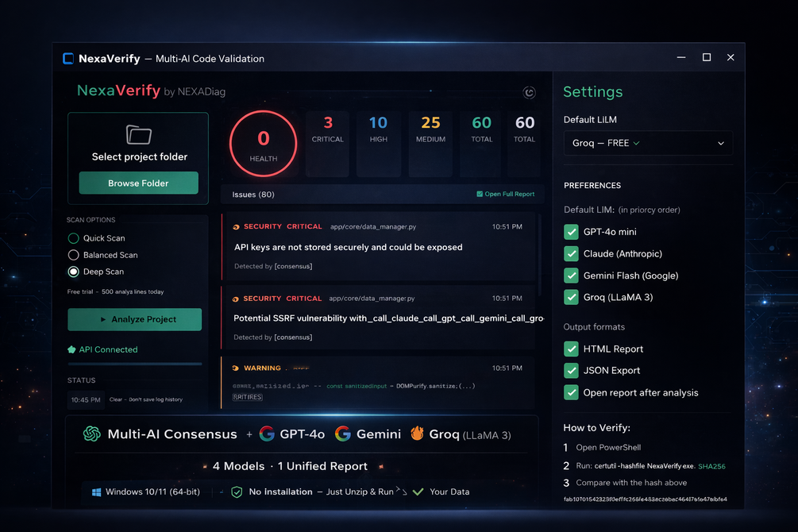The height and width of the screenshot is (532, 798).
Task: Click the Browse Folder button
Action: pos(138,183)
